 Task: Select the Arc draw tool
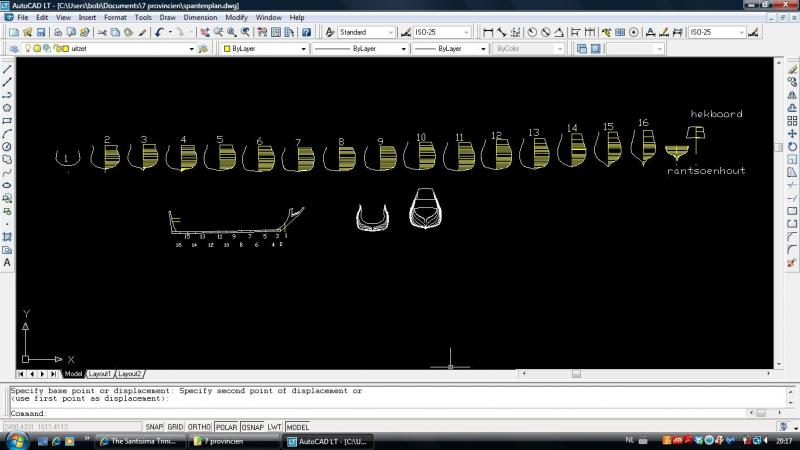click(7, 134)
